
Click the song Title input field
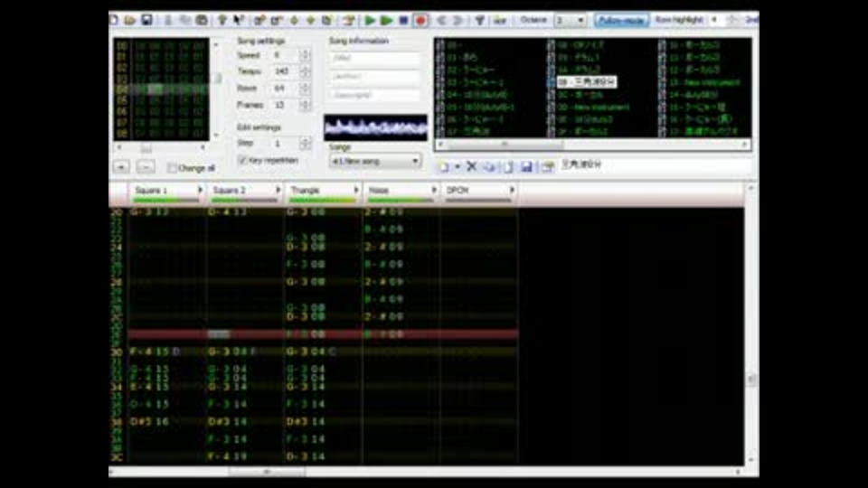click(374, 58)
